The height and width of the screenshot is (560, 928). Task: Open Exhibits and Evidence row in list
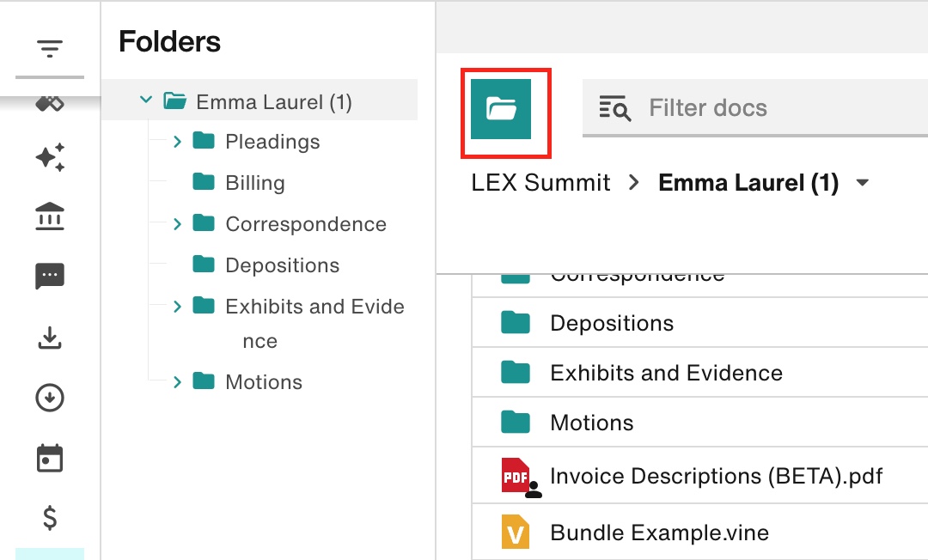point(700,373)
